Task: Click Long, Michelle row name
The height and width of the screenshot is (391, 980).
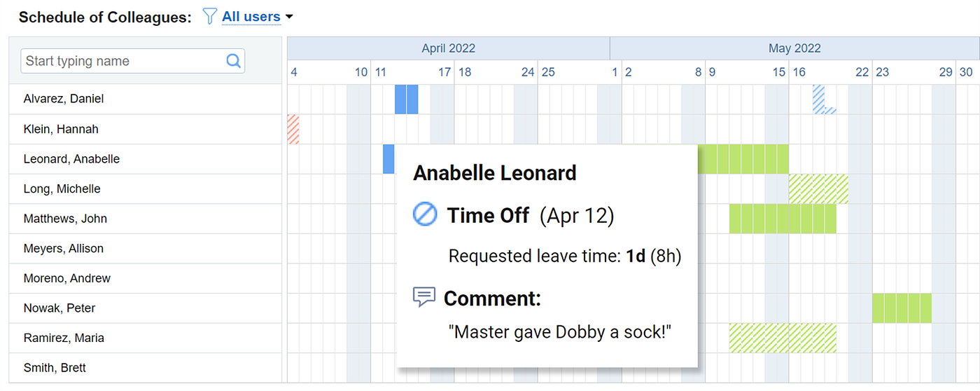Action: pyautogui.click(x=62, y=188)
